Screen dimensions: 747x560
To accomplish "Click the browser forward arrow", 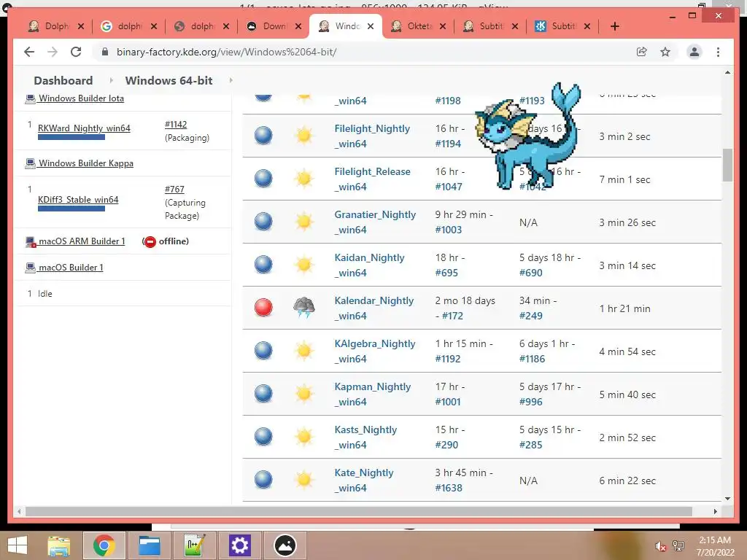I will pyautogui.click(x=53, y=52).
